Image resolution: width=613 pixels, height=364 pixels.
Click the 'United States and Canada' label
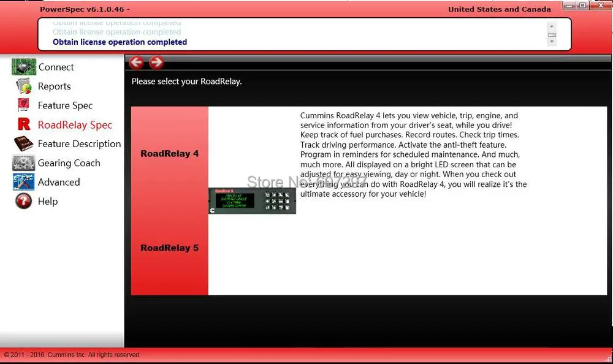[499, 9]
